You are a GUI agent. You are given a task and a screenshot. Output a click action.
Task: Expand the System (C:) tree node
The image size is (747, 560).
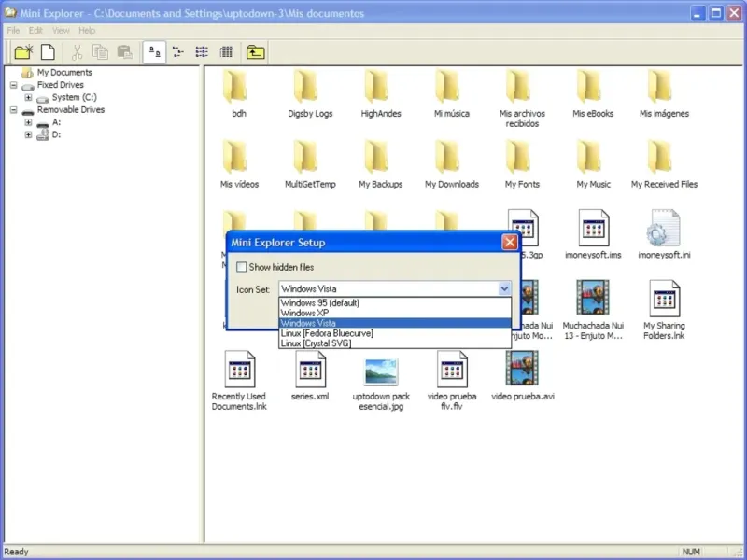(29, 97)
